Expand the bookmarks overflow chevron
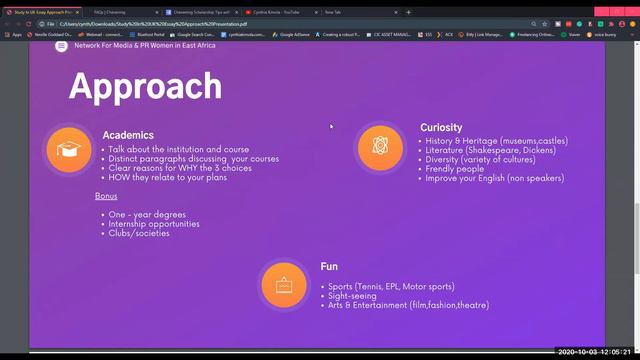This screenshot has height=360, width=640. tap(632, 35)
